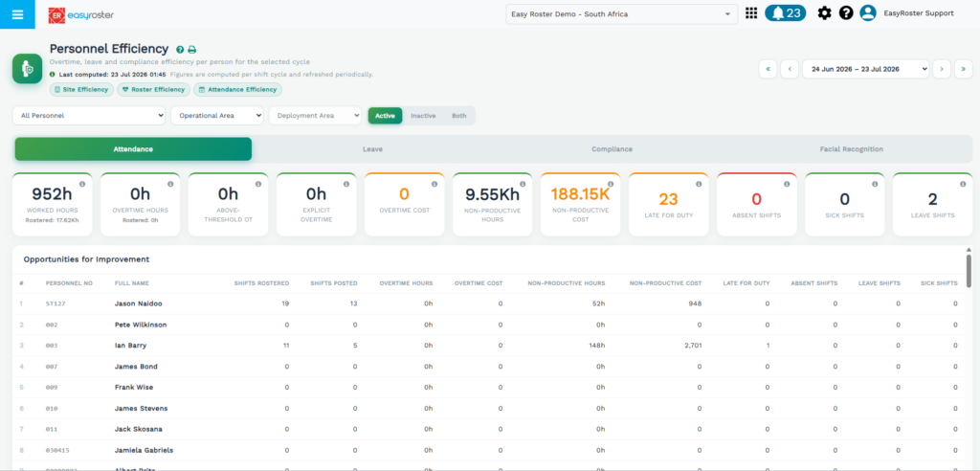The width and height of the screenshot is (980, 471).
Task: Show info for Non-Productive Hours card
Action: point(523,184)
